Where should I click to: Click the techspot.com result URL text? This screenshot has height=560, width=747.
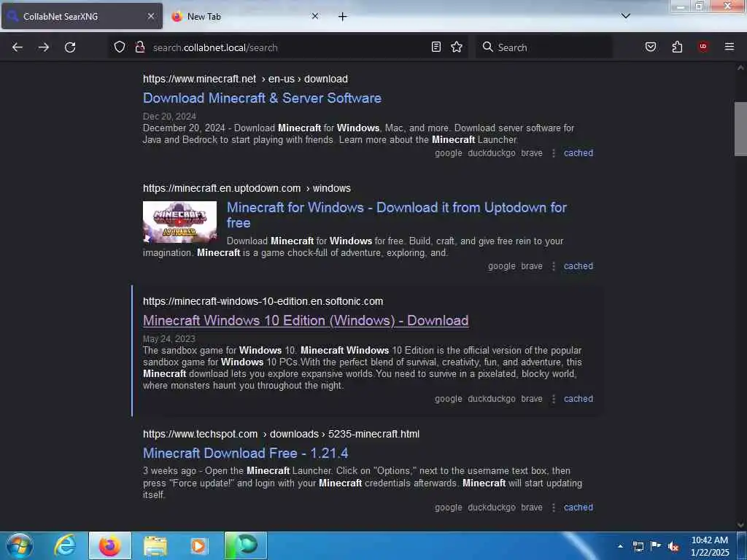pyautogui.click(x=200, y=434)
